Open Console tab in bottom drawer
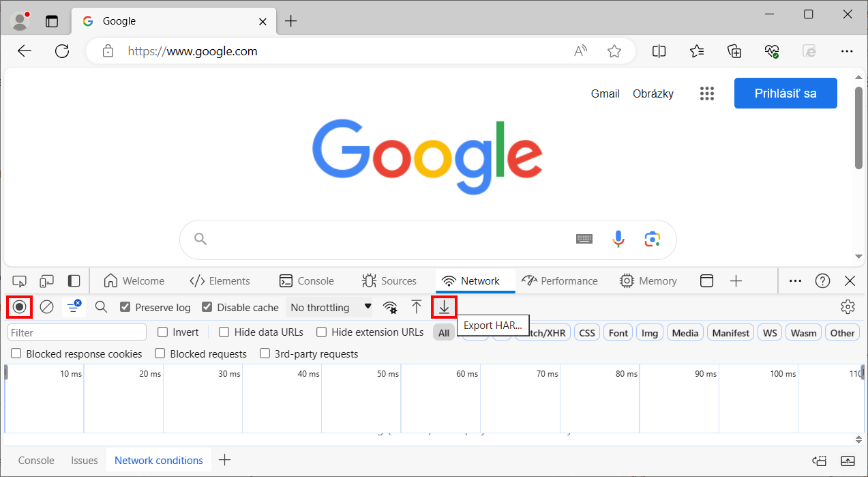Screen dimensions: 868x477 36,460
